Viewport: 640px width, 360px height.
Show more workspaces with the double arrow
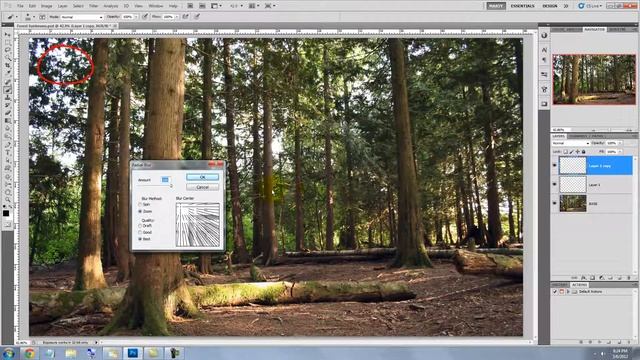pyautogui.click(x=566, y=6)
